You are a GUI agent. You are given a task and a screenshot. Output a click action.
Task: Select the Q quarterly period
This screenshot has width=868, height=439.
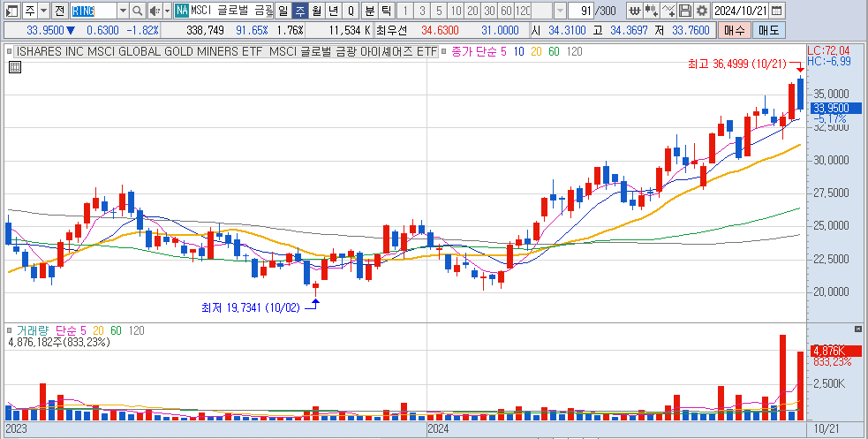(351, 10)
